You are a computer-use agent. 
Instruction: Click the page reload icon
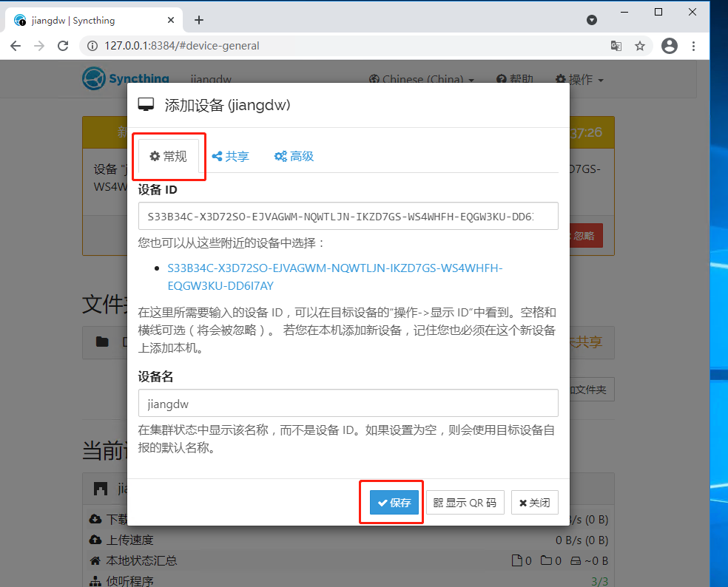tap(63, 45)
